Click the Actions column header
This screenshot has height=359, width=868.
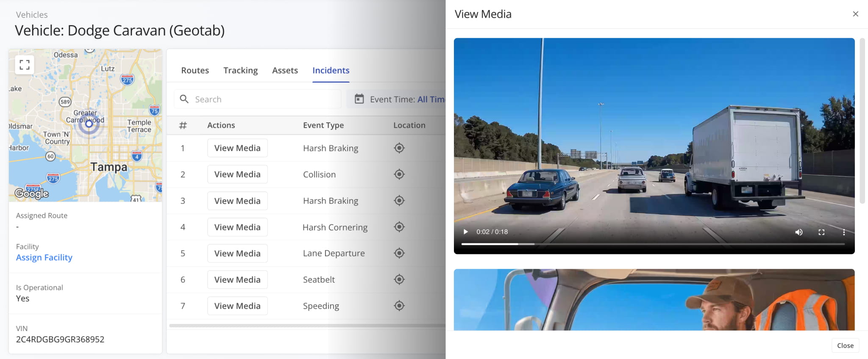pyautogui.click(x=221, y=125)
